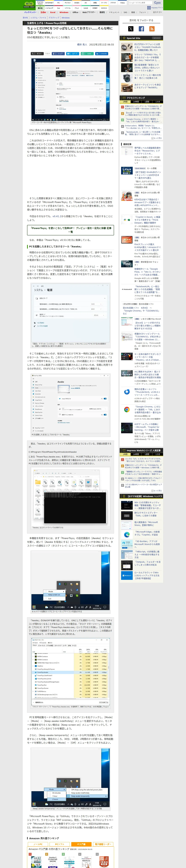Viewport: 186px width, 868px height.
Task: Open rank 4 Embarcadero Delphi 12 article
Action: (143, 127)
